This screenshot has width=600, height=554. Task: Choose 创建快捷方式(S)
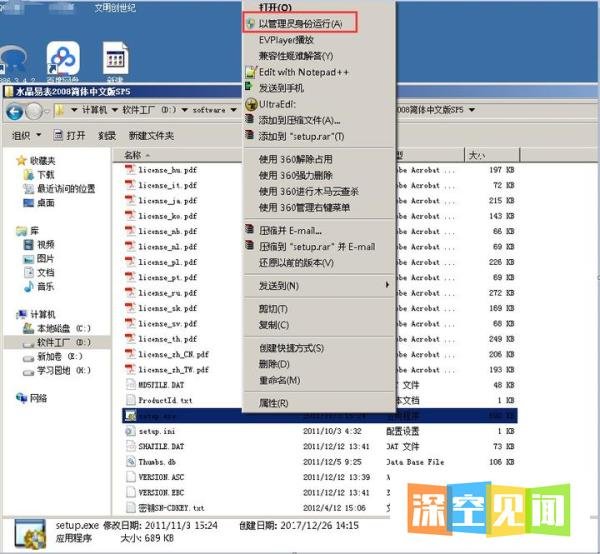[x=291, y=348]
